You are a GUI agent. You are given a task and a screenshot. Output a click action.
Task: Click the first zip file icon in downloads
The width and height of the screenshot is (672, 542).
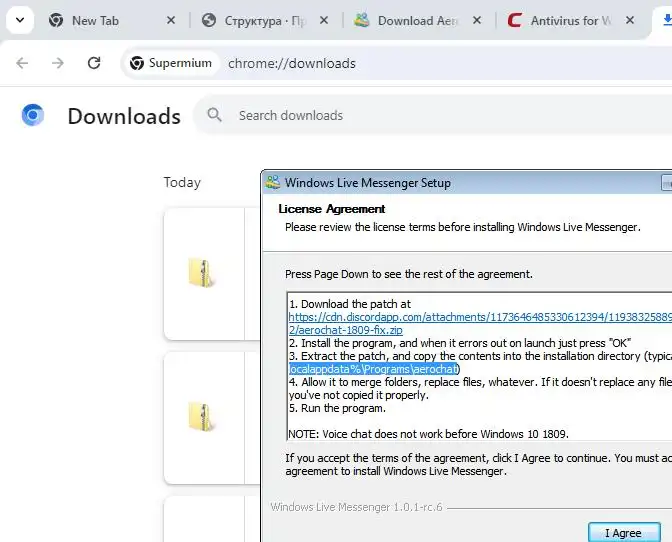point(201,272)
